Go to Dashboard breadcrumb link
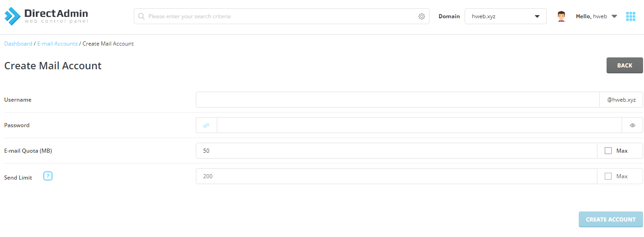This screenshot has height=237, width=644. point(18,44)
